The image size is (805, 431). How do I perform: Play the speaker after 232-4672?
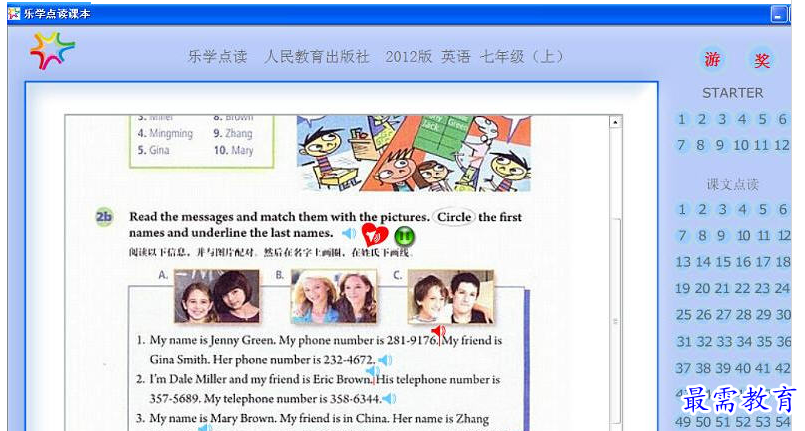point(385,360)
